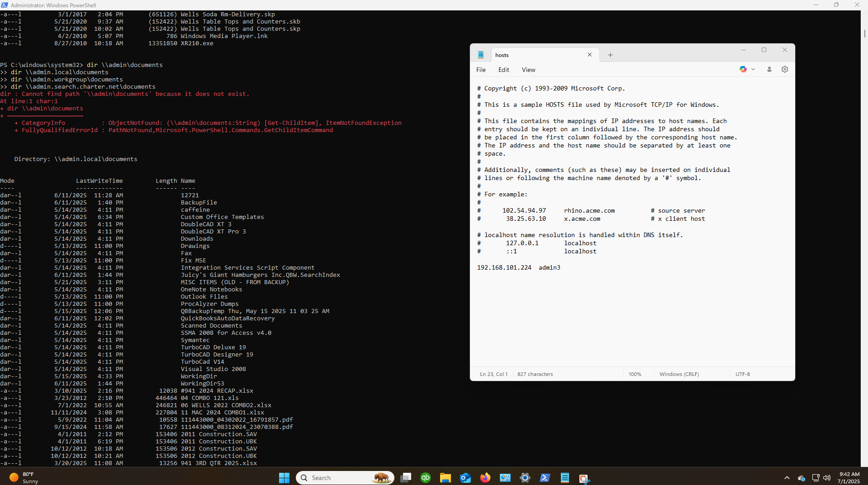Open the Copilot icon in Notepad

[x=743, y=69]
